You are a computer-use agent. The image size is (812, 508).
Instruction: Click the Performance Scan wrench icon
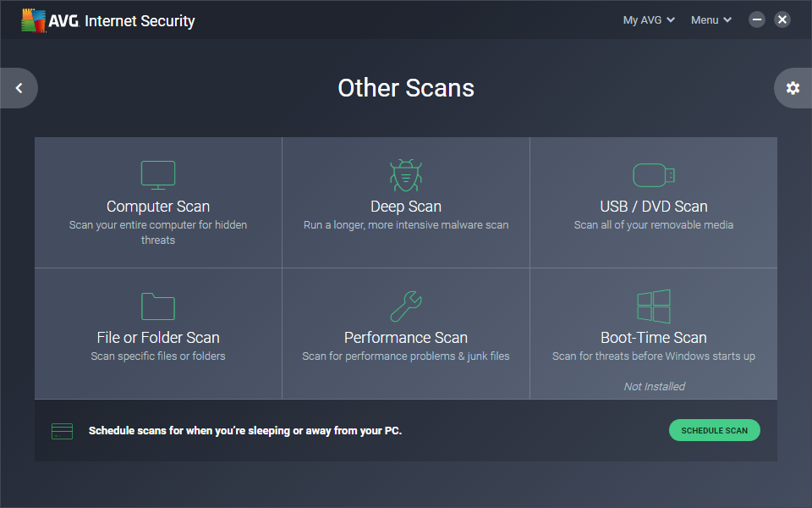pos(406,306)
